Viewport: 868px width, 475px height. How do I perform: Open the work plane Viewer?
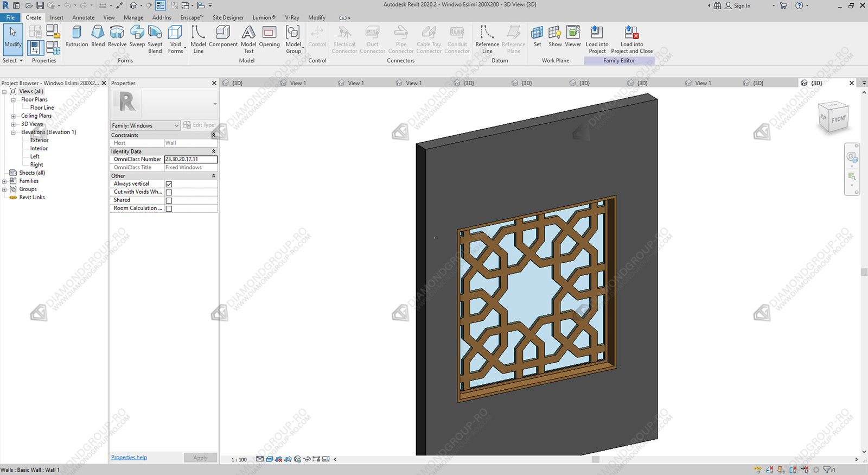pyautogui.click(x=573, y=36)
